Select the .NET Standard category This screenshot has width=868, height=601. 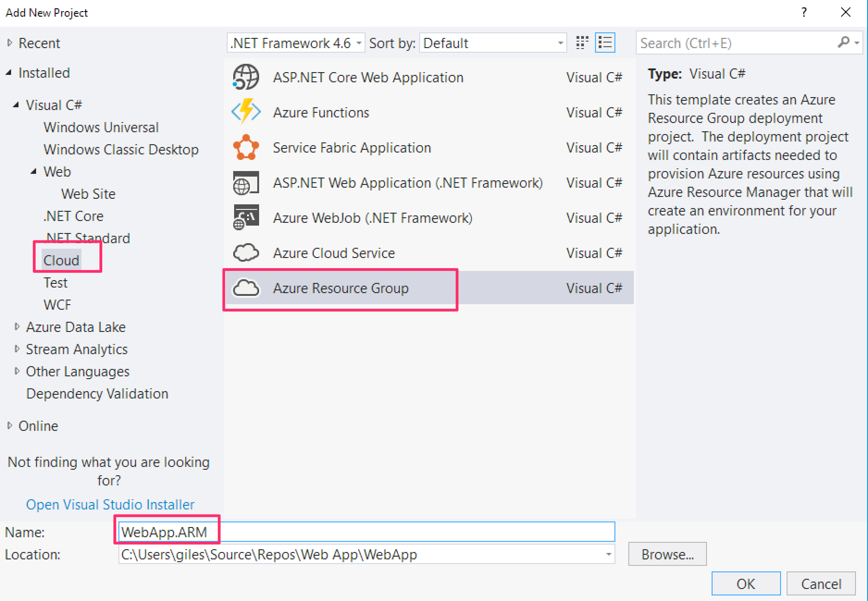point(87,238)
